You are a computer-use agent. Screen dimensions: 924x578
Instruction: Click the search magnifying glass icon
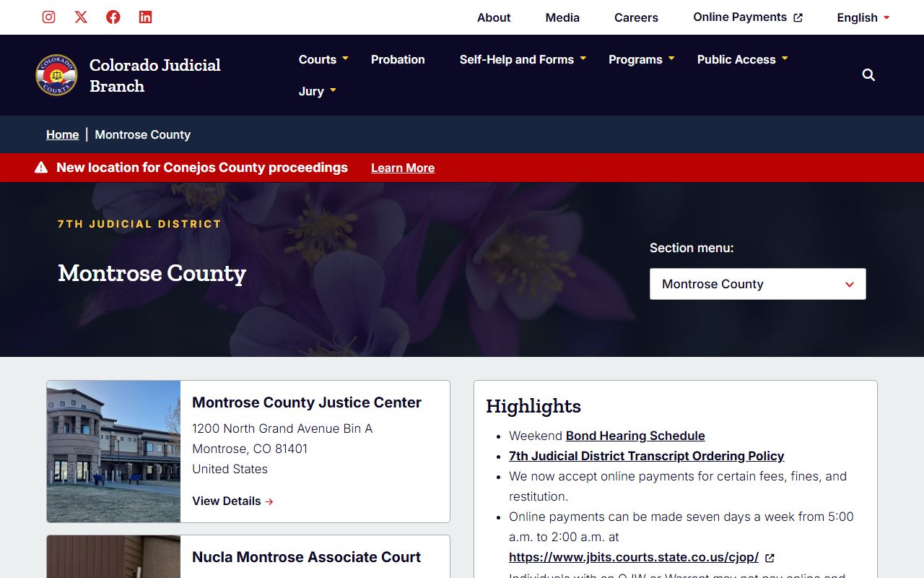pyautogui.click(x=868, y=75)
